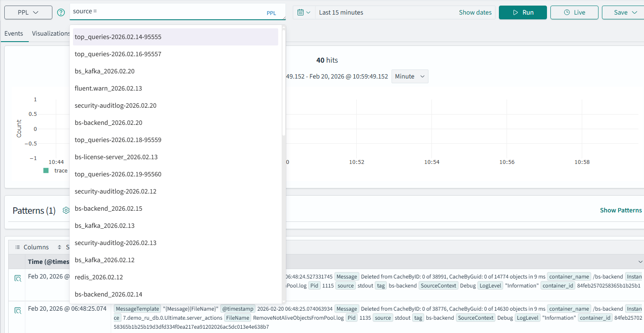
Task: Choose bs_kafka_2026.02.20 from the index list
Action: (x=105, y=71)
